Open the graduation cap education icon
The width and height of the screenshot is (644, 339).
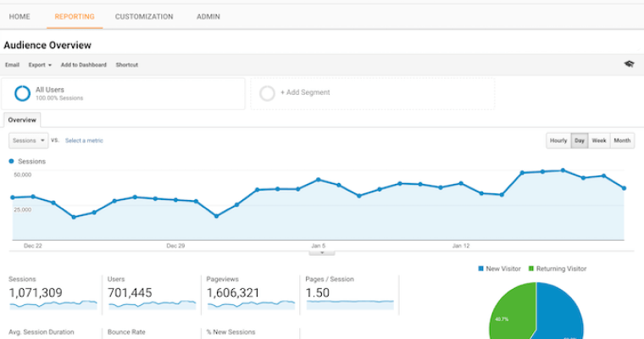point(629,64)
